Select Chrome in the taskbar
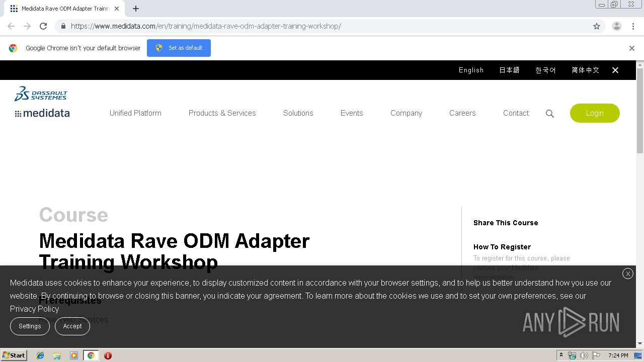 (91, 355)
